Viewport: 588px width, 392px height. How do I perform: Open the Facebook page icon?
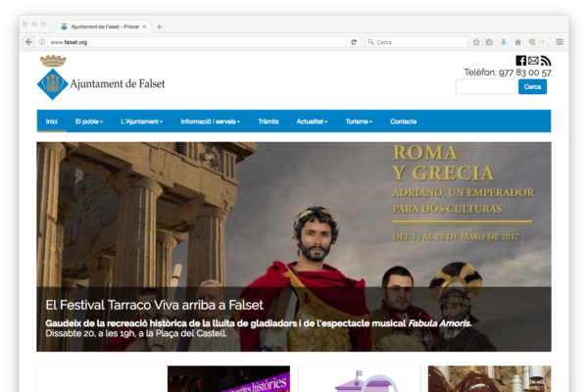[x=521, y=61]
